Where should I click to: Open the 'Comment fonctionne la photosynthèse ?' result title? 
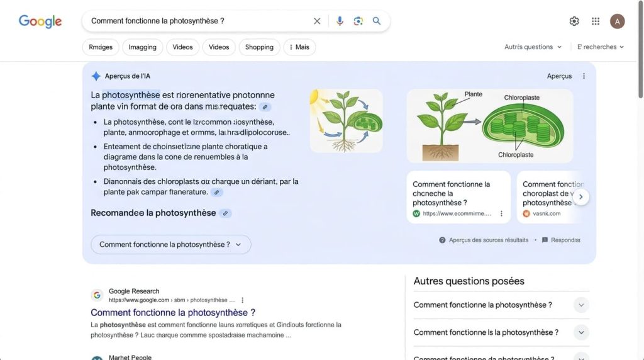coord(173,312)
